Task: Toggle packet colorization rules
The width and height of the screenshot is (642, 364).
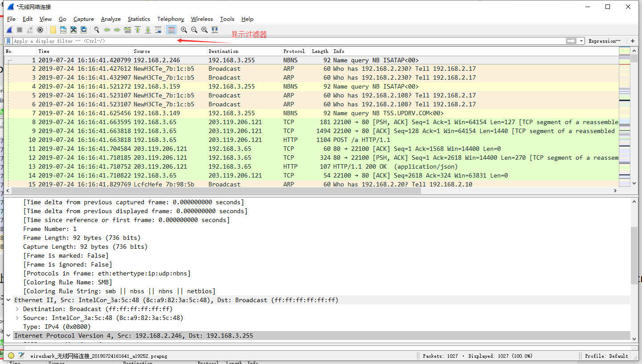Action: [171, 30]
